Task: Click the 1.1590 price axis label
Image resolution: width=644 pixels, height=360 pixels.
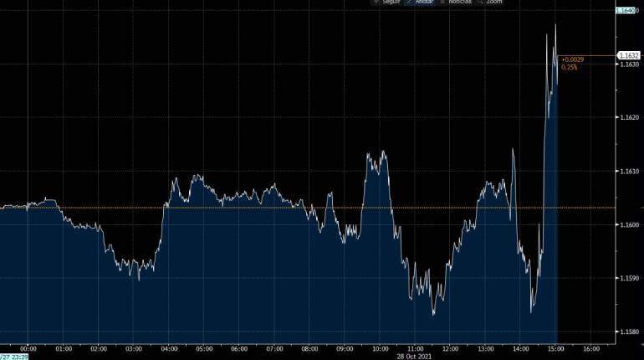Action: coord(629,278)
